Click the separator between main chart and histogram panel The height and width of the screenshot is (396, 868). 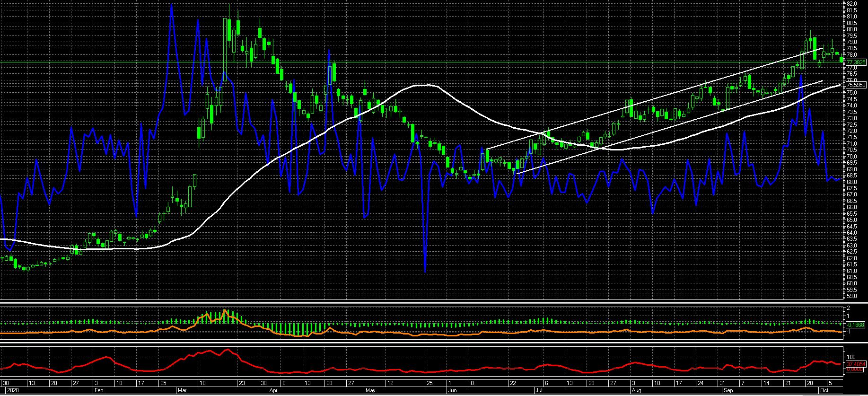tap(426, 302)
